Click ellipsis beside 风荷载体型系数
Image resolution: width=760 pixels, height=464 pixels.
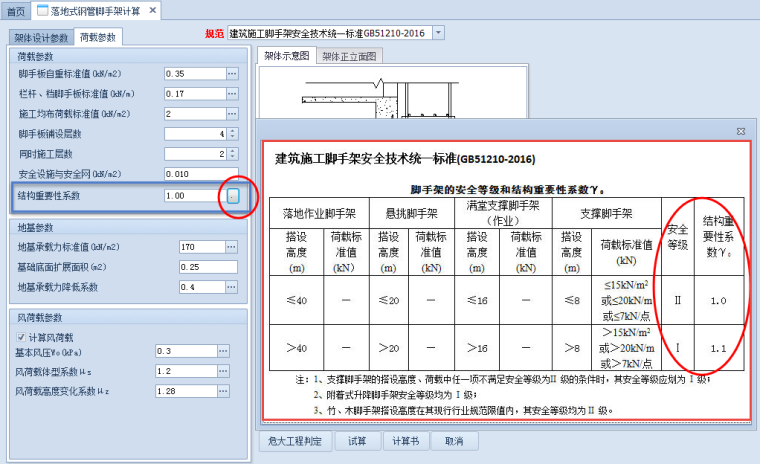coord(224,371)
